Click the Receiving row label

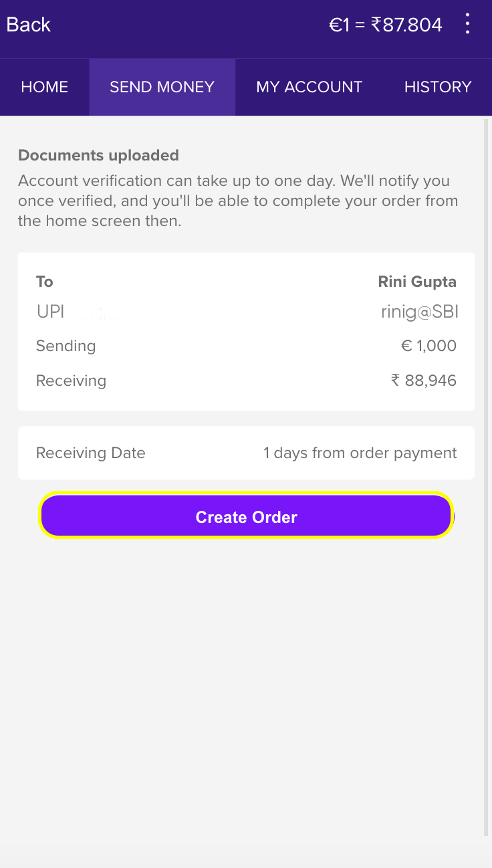click(x=72, y=381)
